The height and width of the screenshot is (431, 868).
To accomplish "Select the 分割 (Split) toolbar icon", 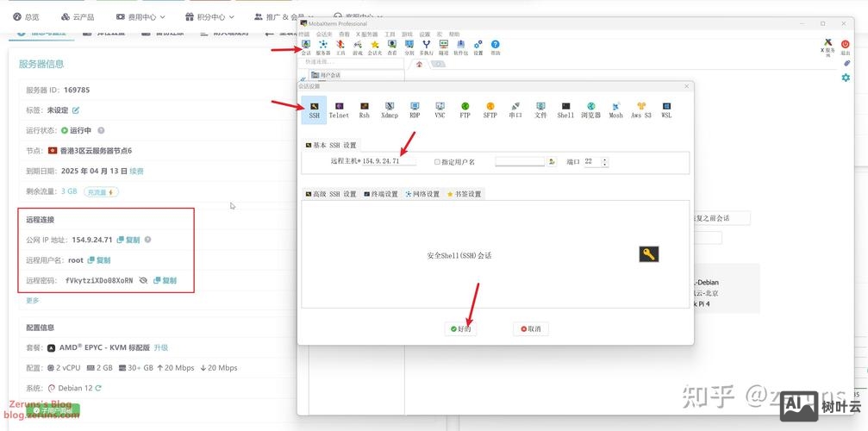I will pos(409,47).
